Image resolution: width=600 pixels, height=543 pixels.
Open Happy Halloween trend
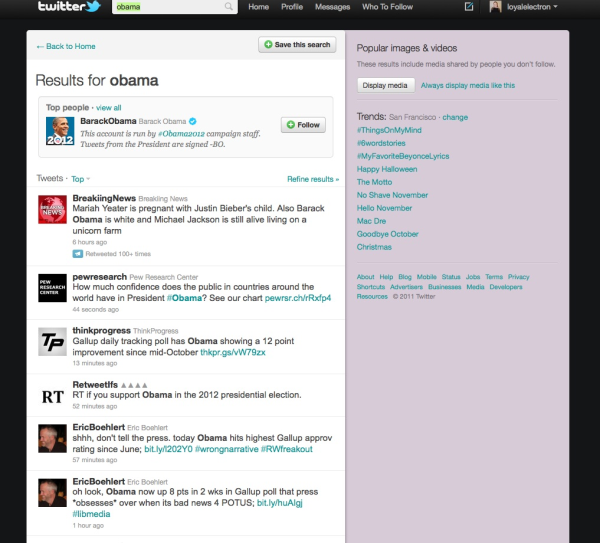pyautogui.click(x=387, y=170)
